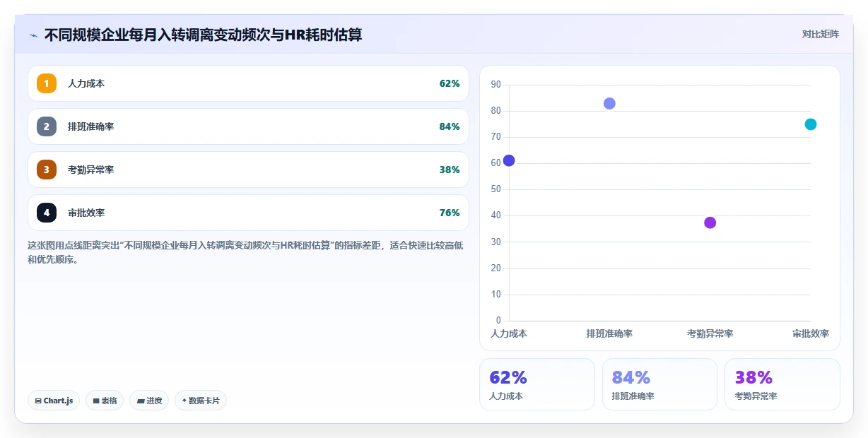Click the 62% 人力成本 summary card
This screenshot has height=438, width=868.
tap(537, 384)
